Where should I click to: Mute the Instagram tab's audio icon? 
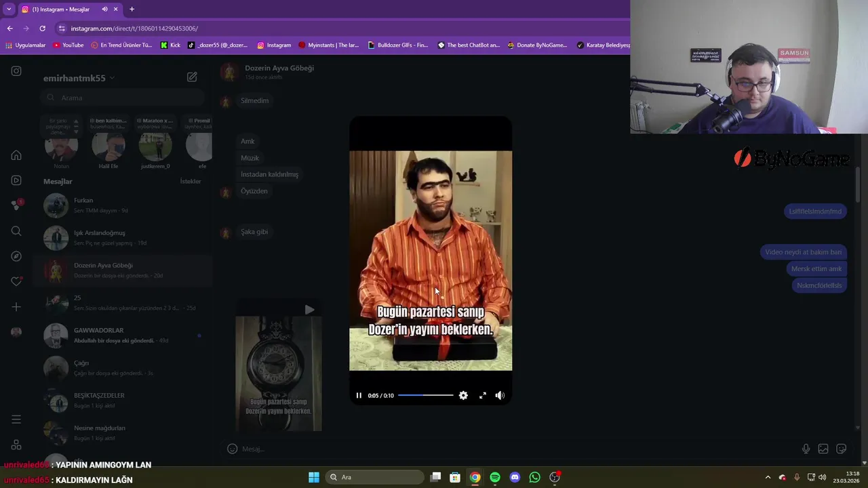pos(104,9)
